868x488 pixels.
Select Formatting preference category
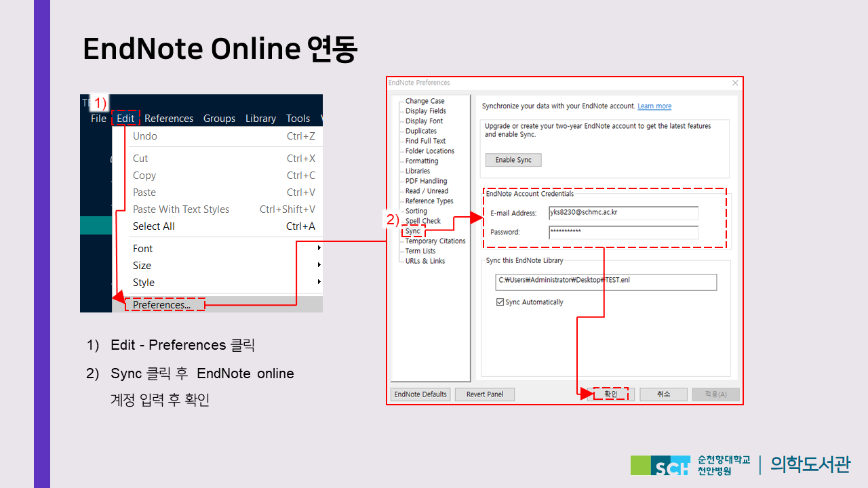click(x=422, y=161)
